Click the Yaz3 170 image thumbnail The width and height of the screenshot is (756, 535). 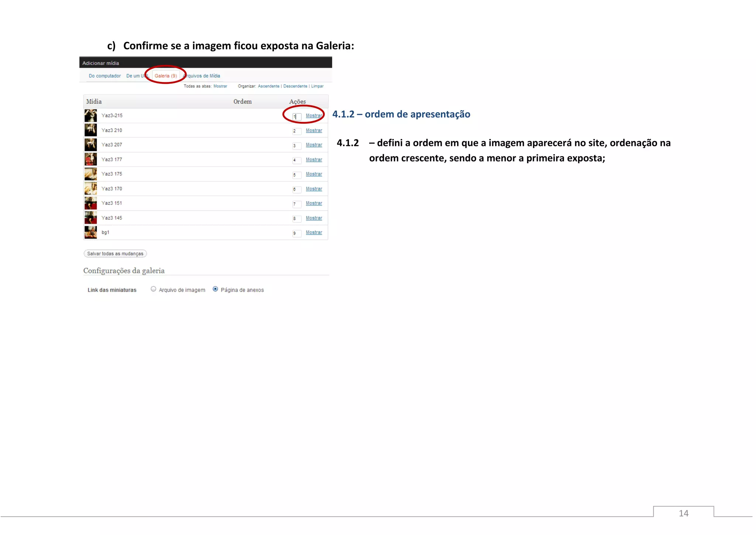pyautogui.click(x=90, y=188)
